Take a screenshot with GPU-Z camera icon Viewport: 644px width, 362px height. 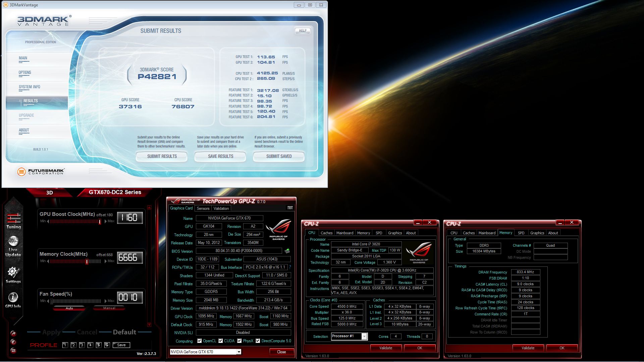coord(290,208)
